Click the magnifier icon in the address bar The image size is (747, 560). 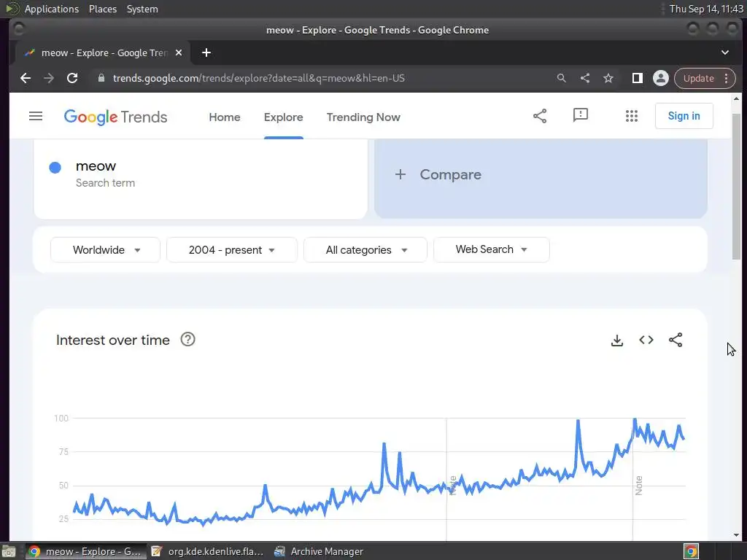561,78
